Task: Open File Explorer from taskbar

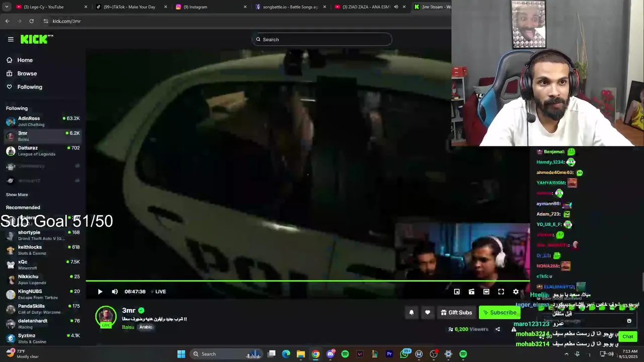Action: 301,354
